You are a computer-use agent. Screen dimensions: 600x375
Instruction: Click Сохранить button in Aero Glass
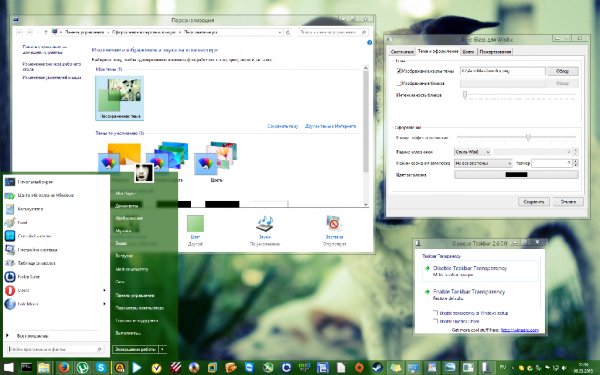point(534,202)
